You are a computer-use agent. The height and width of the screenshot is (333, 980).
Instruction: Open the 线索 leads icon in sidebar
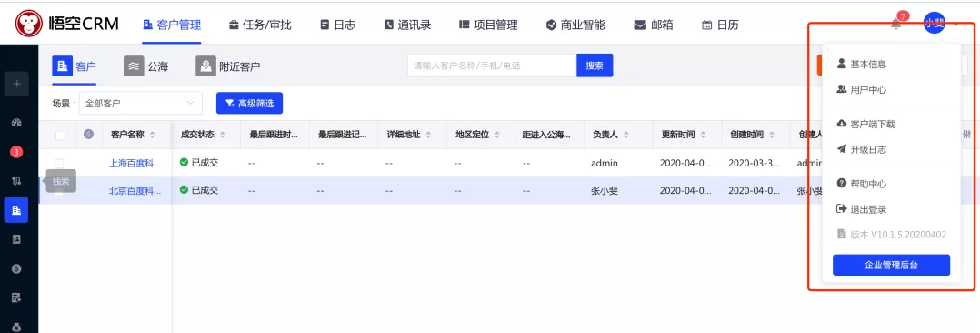pos(17,181)
